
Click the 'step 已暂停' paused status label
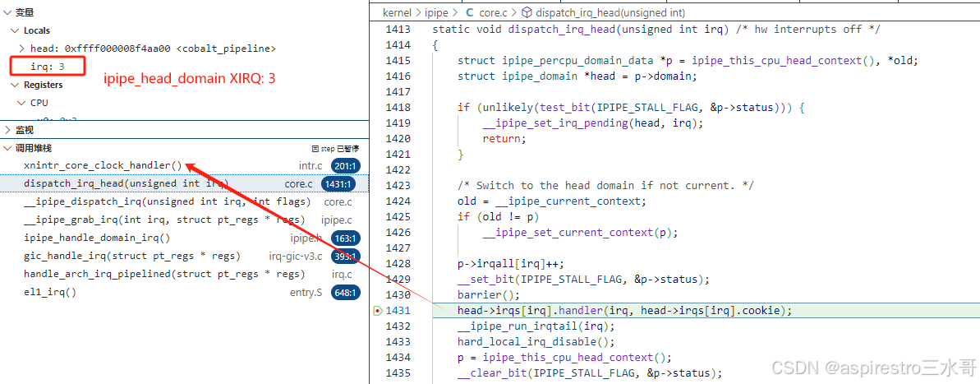tap(336, 148)
